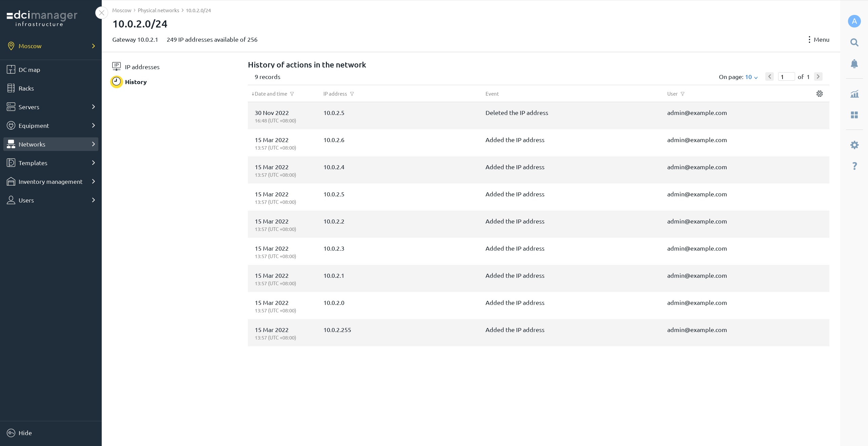Switch to the IP addresses tab
The image size is (868, 446).
(142, 67)
